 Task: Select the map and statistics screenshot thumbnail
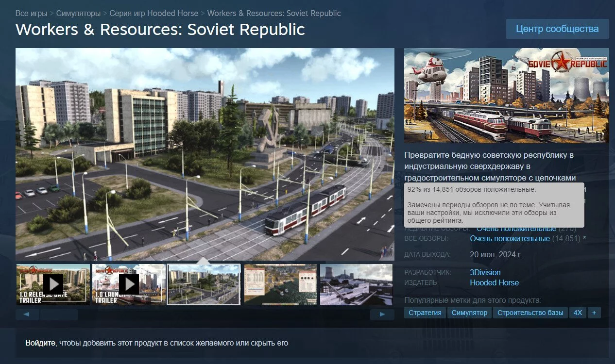click(x=280, y=284)
